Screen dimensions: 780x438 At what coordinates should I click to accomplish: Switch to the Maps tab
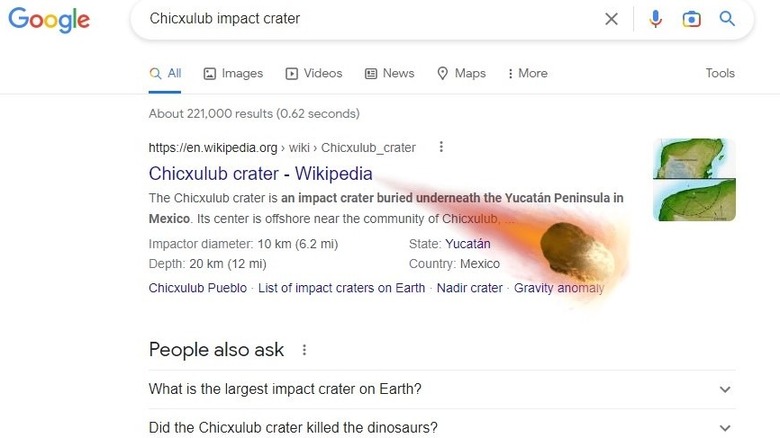pos(461,73)
